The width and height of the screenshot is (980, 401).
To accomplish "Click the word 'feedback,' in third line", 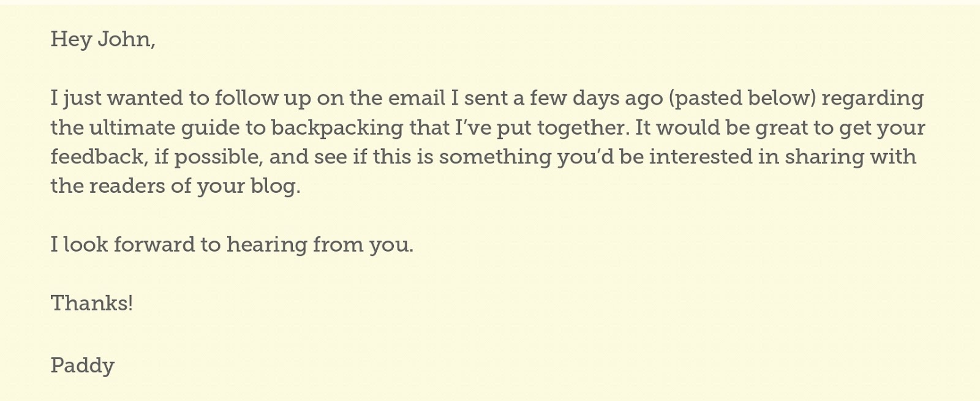I will [99, 156].
